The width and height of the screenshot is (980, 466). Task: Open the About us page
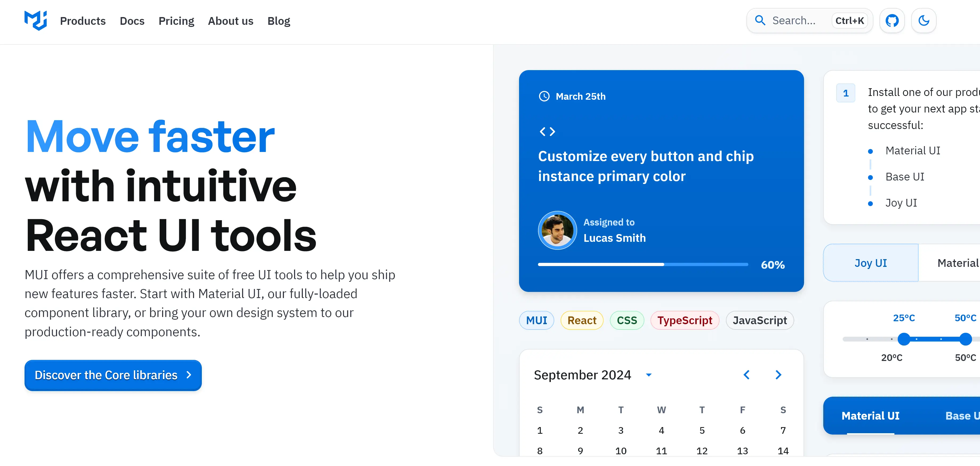point(231,21)
